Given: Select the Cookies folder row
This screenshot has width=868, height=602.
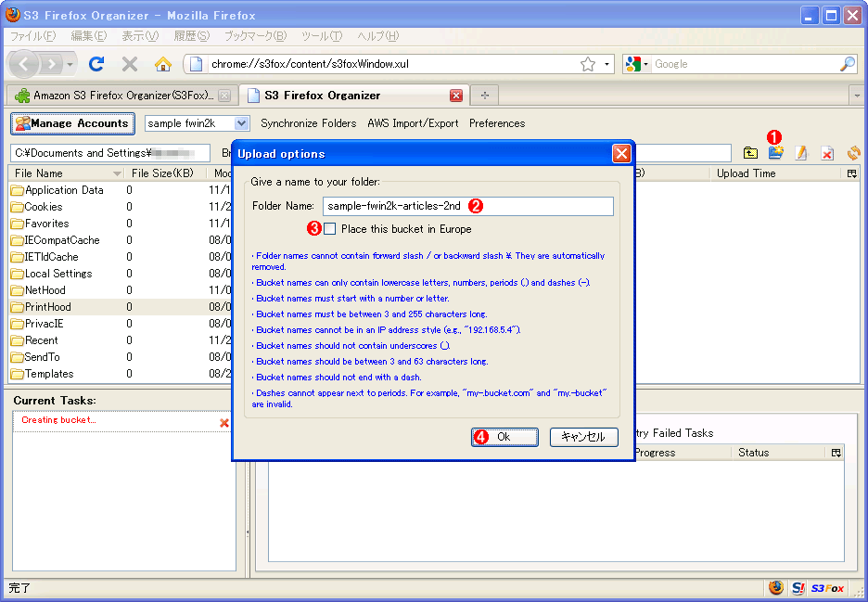Looking at the screenshot, I should pos(120,207).
